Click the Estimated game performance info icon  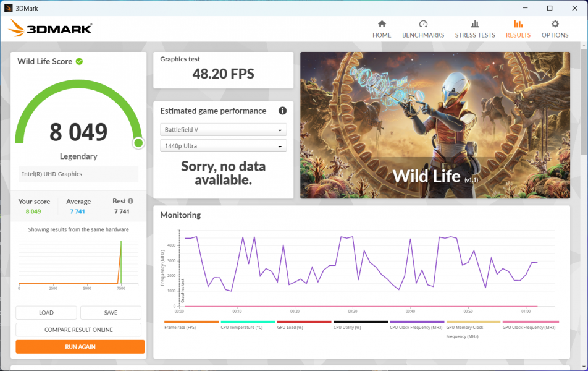(282, 111)
